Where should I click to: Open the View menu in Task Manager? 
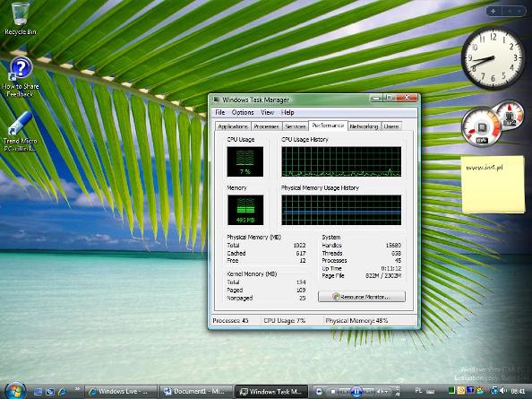267,112
